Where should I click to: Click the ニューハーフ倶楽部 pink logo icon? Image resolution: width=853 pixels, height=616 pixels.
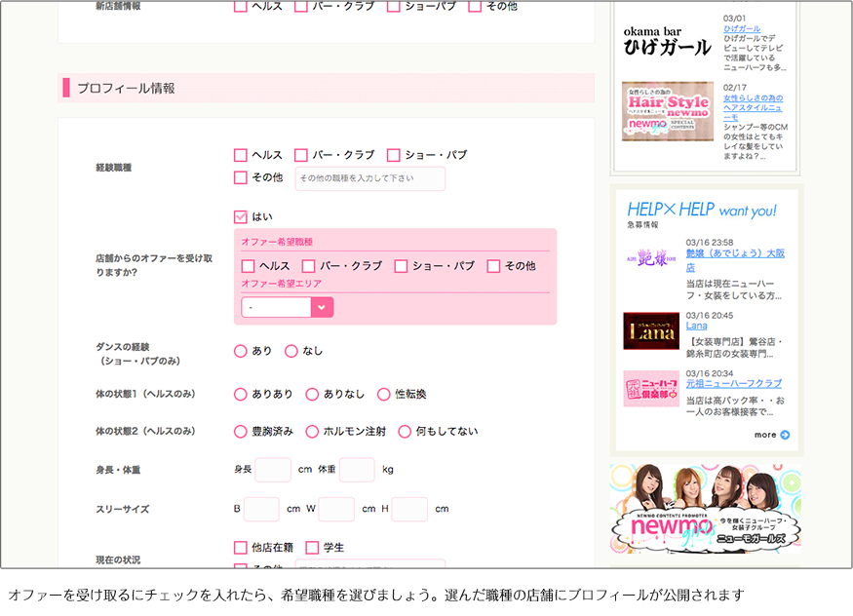click(x=650, y=389)
